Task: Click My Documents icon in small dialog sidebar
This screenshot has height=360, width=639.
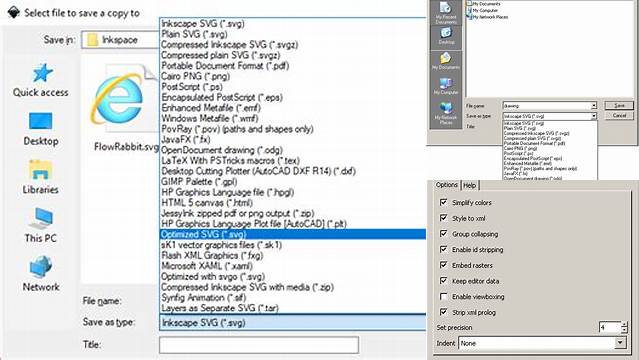Action: (x=446, y=60)
